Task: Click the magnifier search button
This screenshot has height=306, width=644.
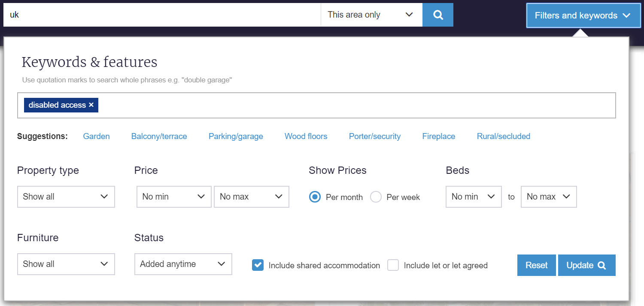Action: (438, 15)
